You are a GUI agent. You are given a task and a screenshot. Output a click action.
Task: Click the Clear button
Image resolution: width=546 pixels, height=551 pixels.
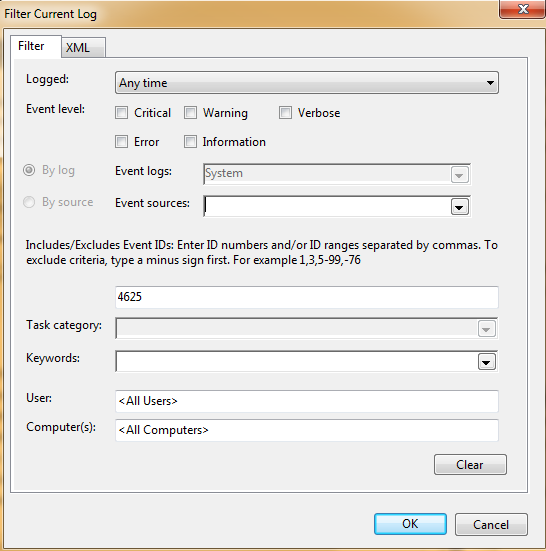pos(470,465)
